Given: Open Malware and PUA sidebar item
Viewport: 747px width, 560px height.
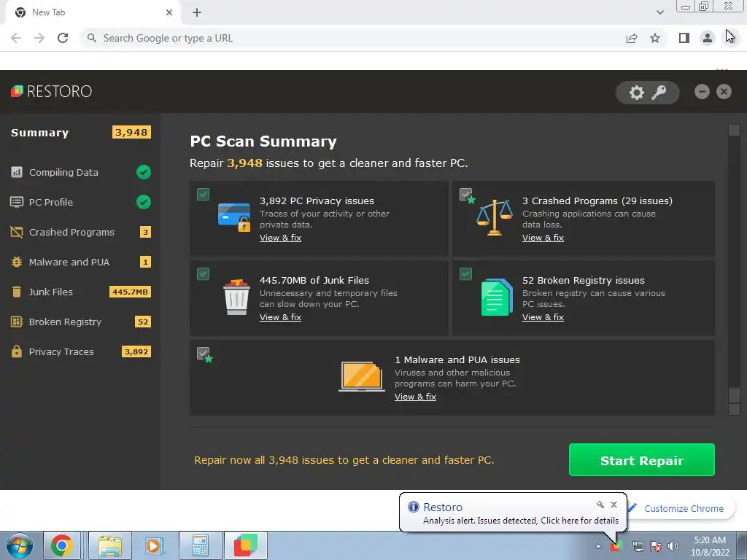Looking at the screenshot, I should (80, 262).
